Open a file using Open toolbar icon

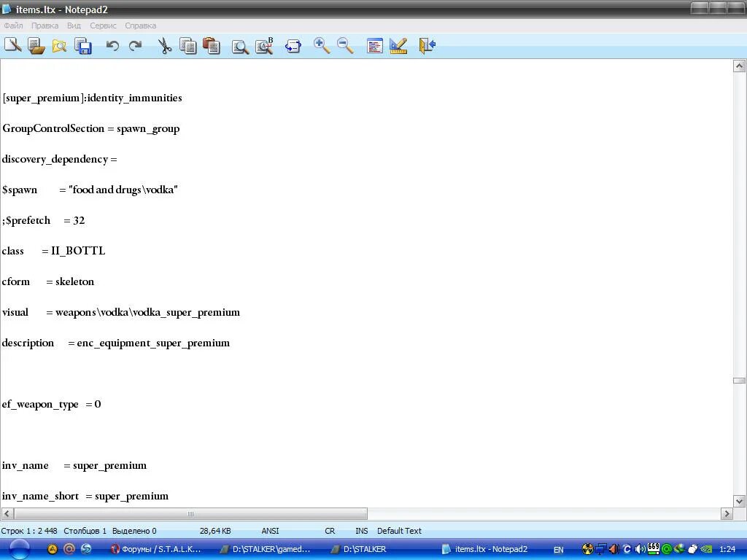click(36, 46)
